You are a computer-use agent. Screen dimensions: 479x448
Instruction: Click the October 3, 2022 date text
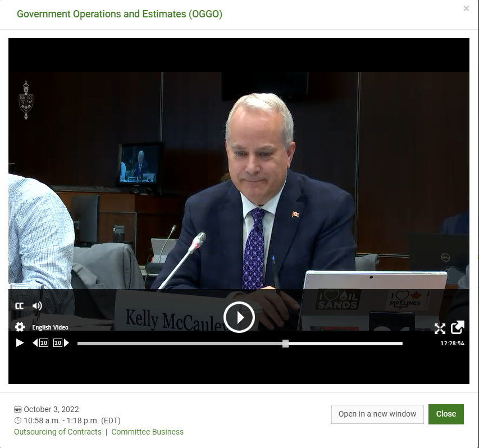pyautogui.click(x=51, y=409)
